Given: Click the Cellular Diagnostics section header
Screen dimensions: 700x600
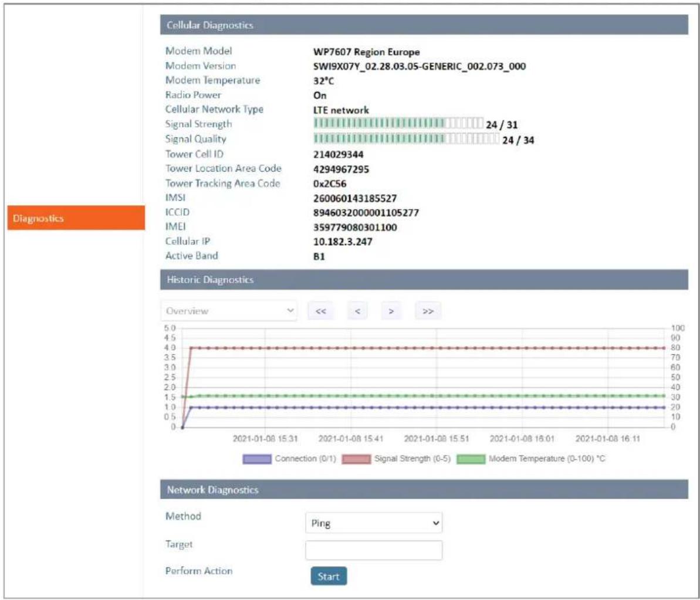Looking at the screenshot, I should tap(424, 25).
